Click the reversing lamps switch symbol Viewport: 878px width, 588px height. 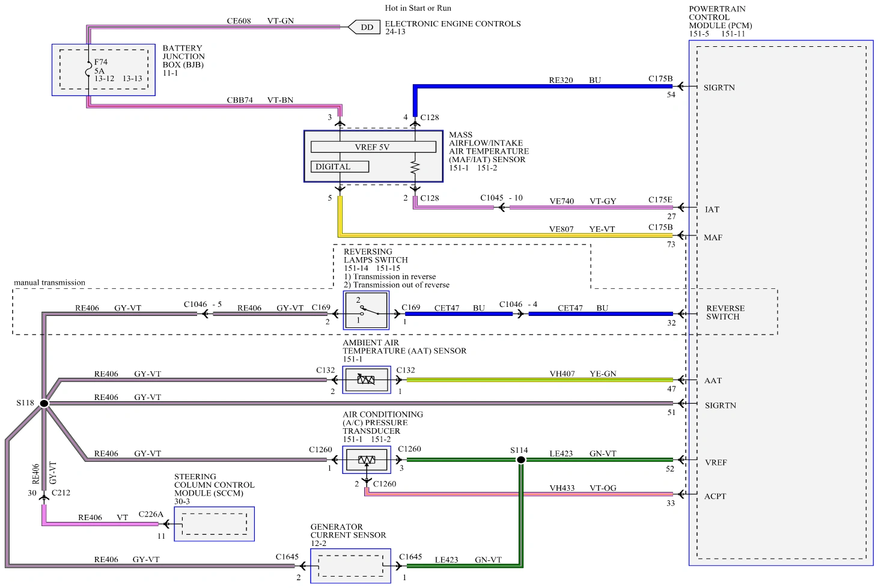[x=366, y=311]
